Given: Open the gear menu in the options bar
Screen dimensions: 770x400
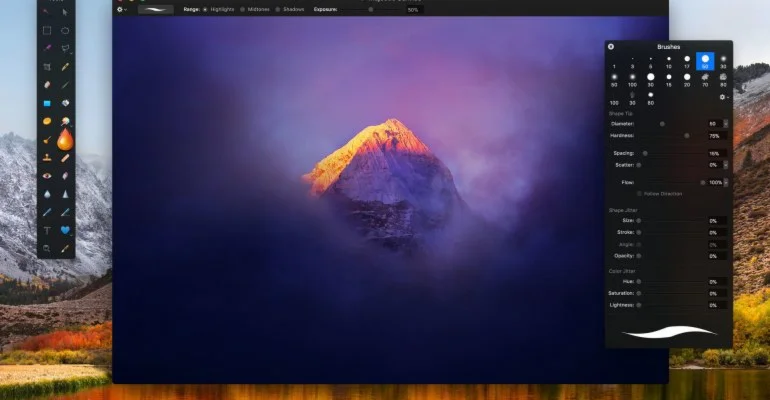Looking at the screenshot, I should [121, 9].
